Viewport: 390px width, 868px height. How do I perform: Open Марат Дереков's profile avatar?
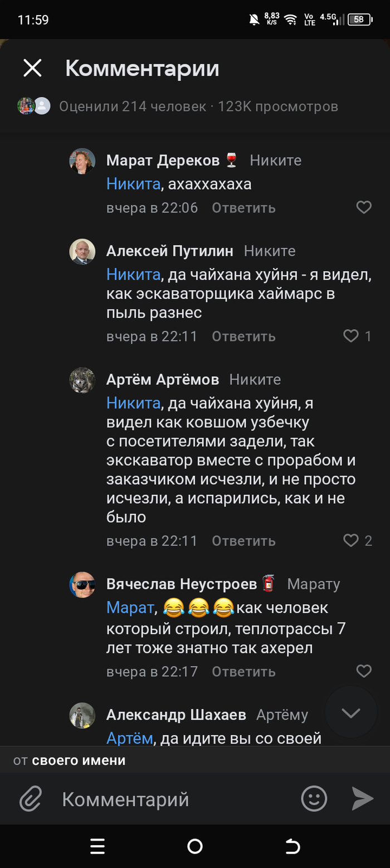coord(82,161)
